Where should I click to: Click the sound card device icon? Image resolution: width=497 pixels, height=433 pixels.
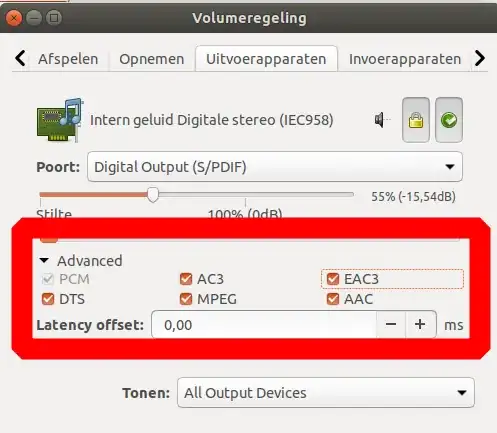(x=60, y=120)
